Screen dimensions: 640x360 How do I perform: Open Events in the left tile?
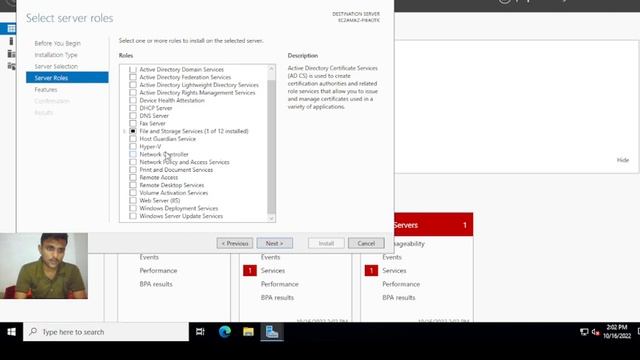click(x=149, y=257)
